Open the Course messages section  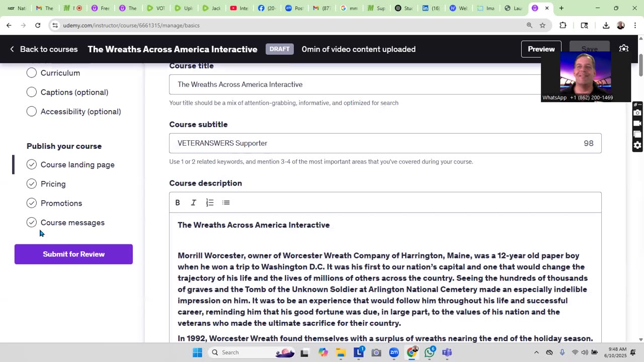pyautogui.click(x=72, y=222)
